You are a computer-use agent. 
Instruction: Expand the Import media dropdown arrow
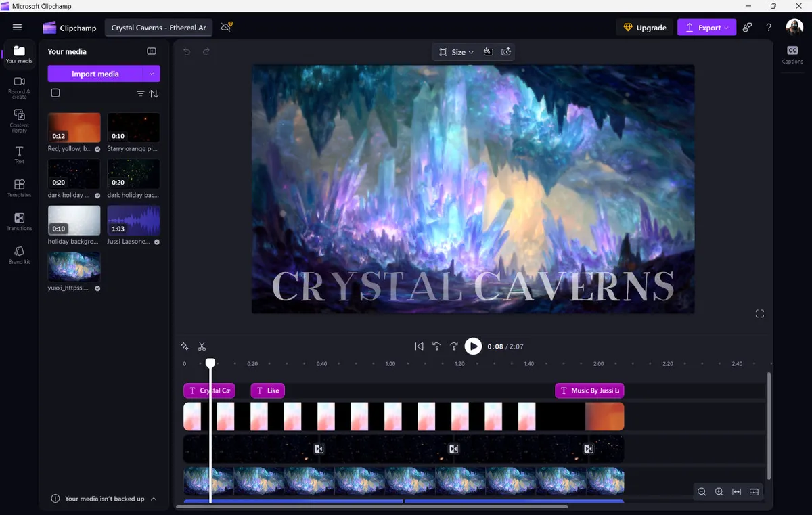click(x=153, y=72)
